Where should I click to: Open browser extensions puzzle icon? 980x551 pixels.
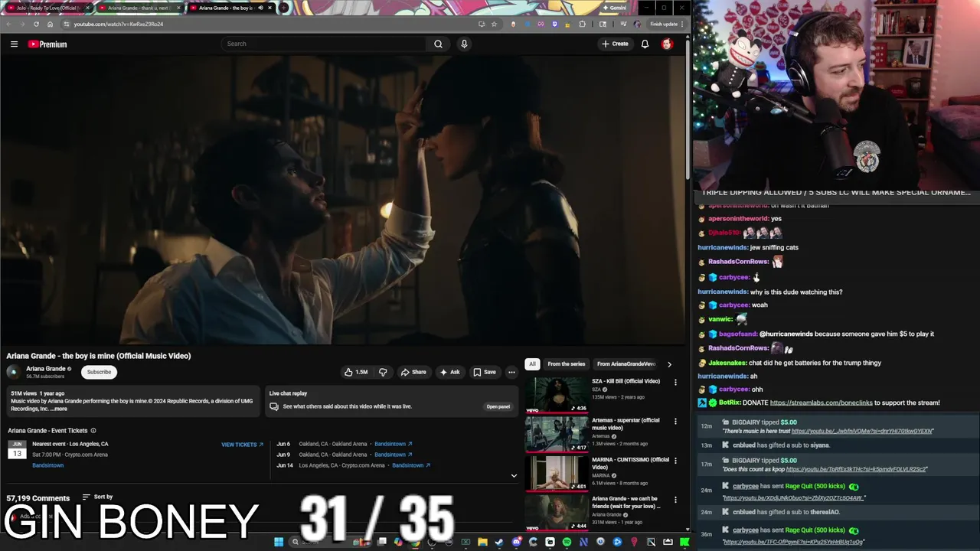pos(583,24)
